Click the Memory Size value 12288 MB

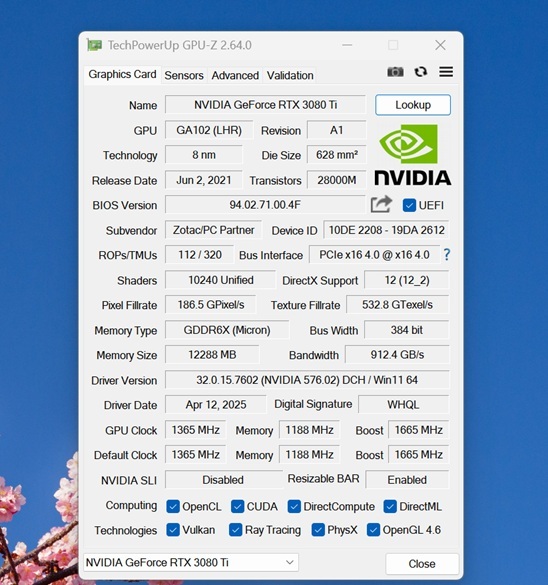tap(212, 354)
